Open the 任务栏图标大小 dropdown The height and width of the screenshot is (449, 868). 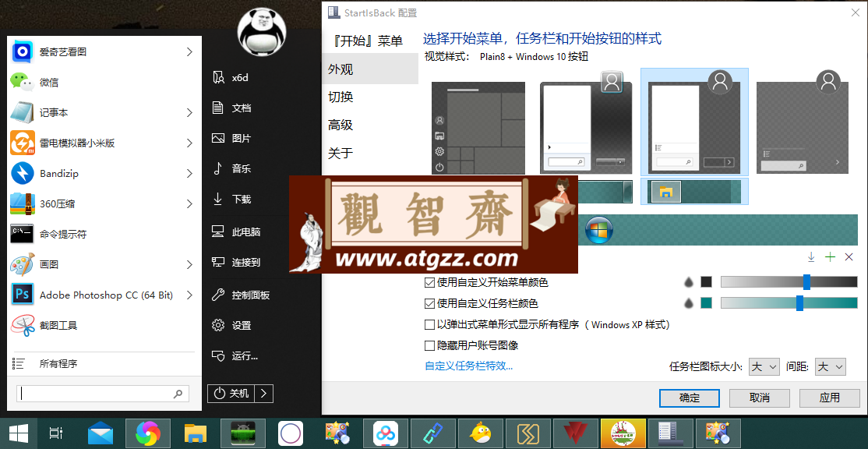[764, 366]
